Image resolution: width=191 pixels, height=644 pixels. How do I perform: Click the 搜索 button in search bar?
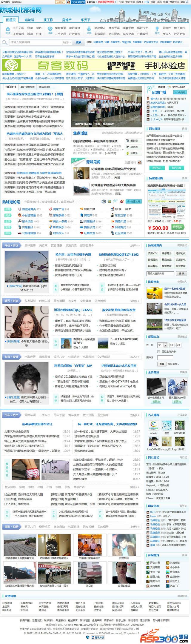point(78,42)
